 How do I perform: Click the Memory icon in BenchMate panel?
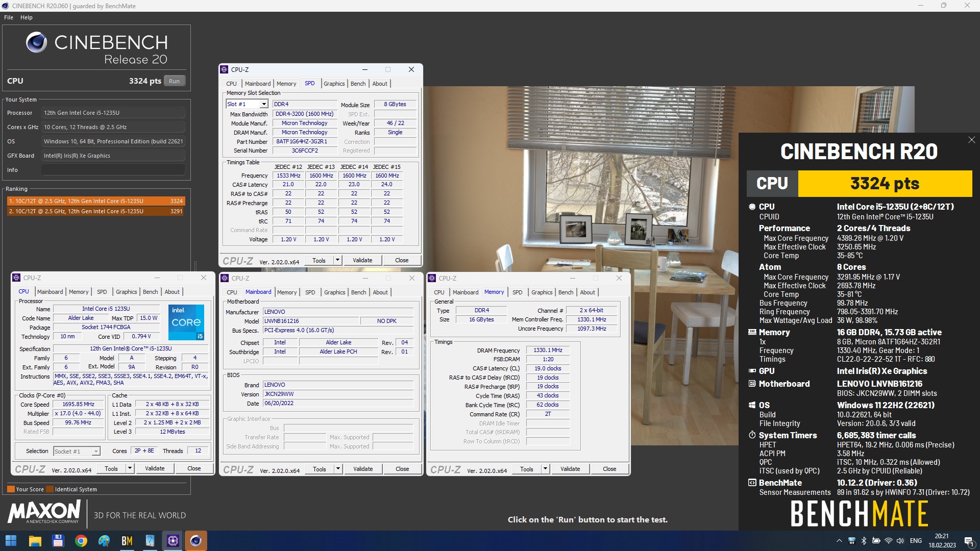click(752, 332)
